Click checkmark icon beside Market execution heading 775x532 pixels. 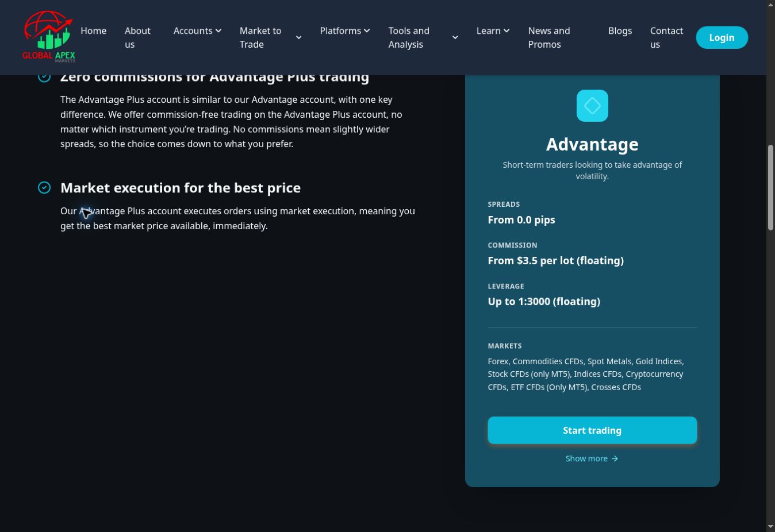click(44, 188)
